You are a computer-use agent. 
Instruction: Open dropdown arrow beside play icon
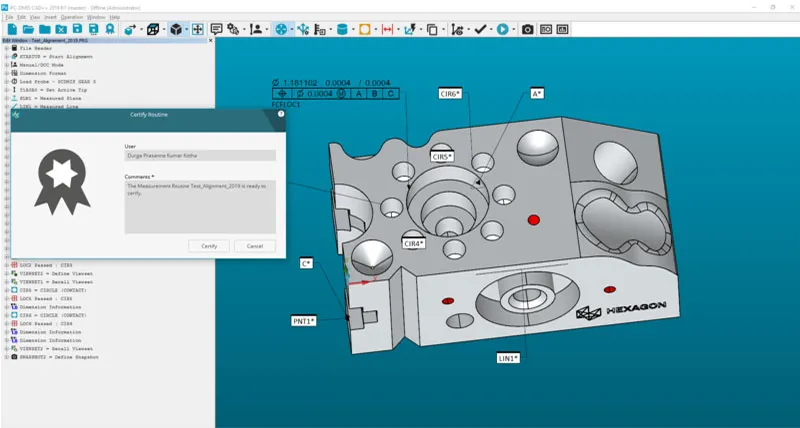point(513,30)
